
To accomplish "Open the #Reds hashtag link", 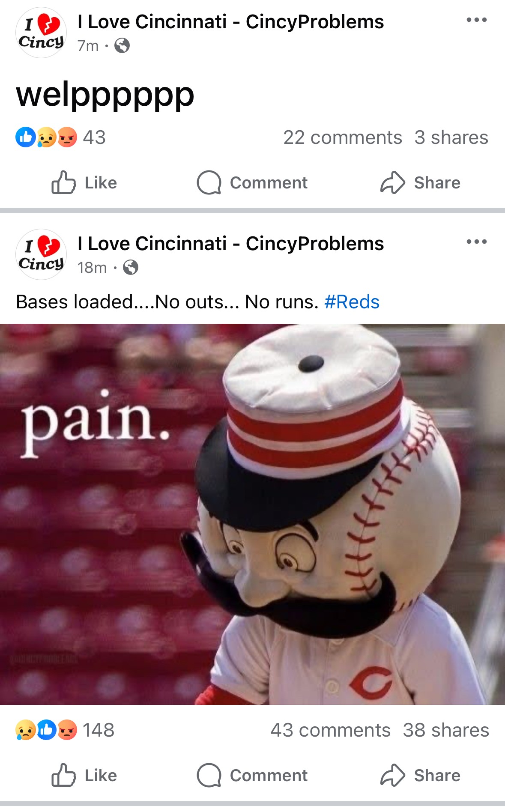I will [352, 302].
